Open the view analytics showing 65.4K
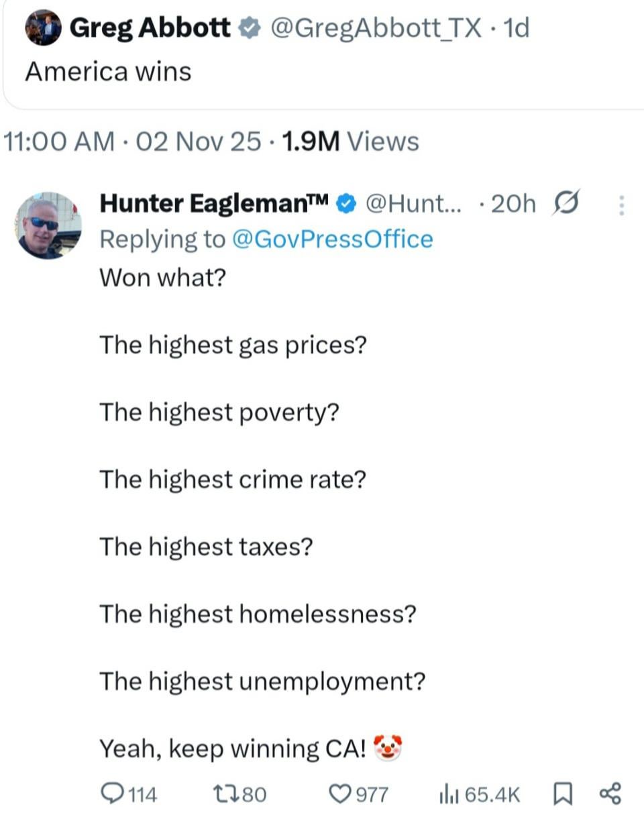 point(446,795)
